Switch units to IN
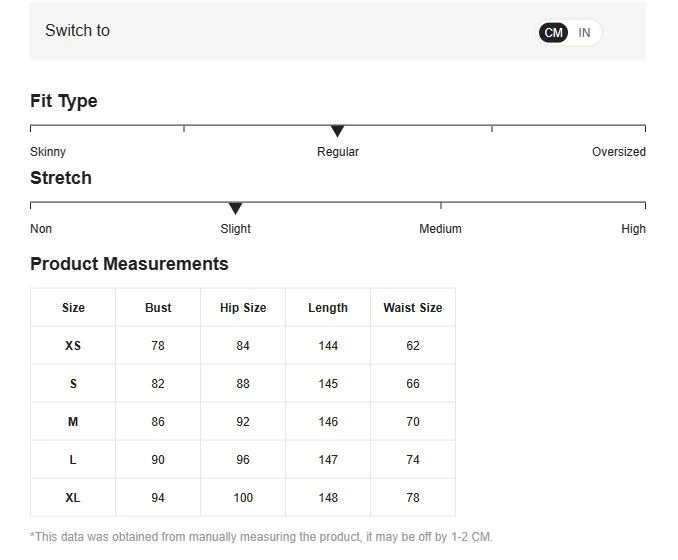Screen dimensions: 678x560 [x=585, y=33]
